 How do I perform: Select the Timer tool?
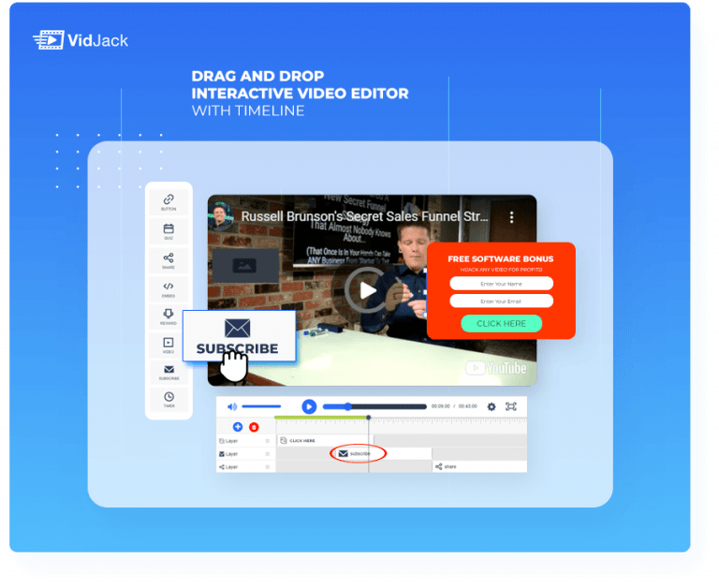pyautogui.click(x=169, y=399)
